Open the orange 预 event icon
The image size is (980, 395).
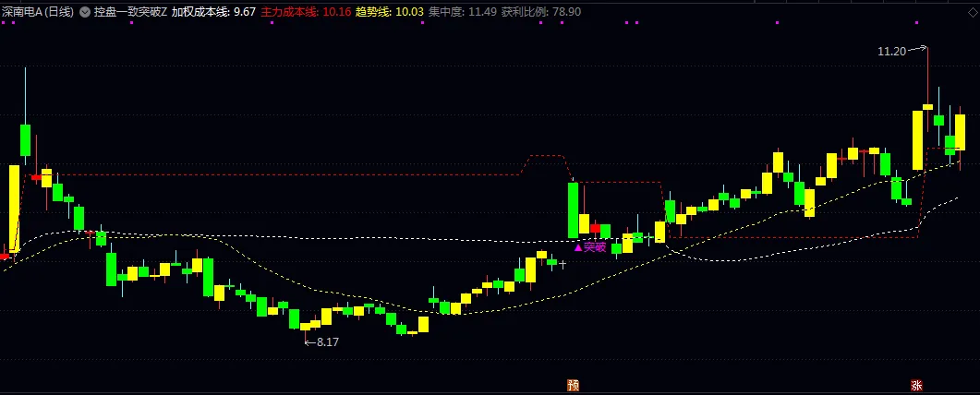click(573, 385)
